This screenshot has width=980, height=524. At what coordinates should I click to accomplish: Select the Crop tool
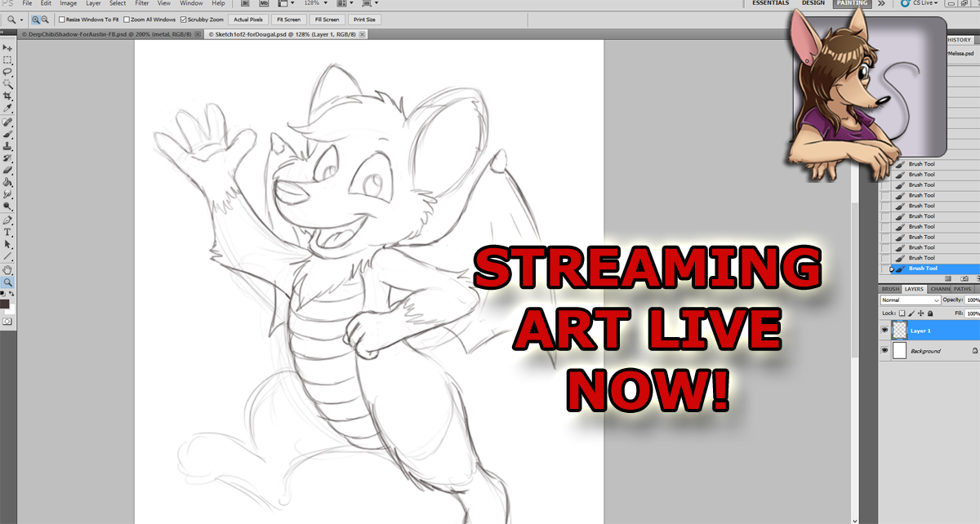point(7,95)
